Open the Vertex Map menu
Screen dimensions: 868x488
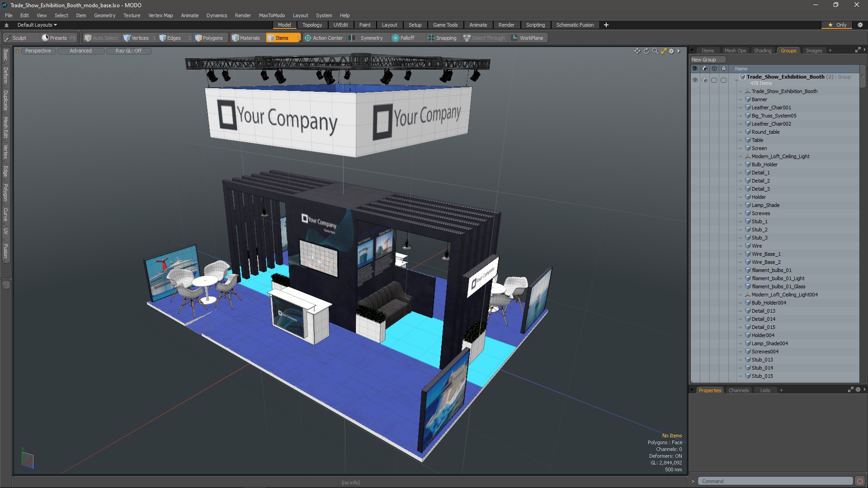[x=160, y=15]
